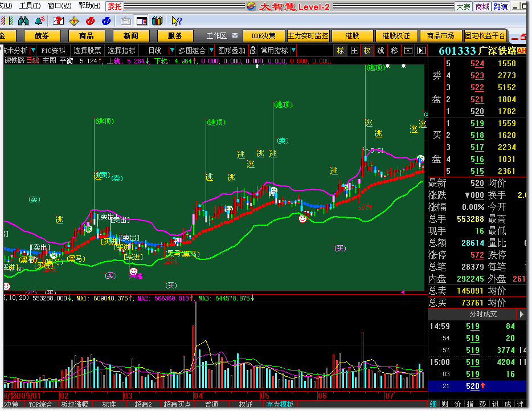This screenshot has height=411, width=532.
Task: Click the binoculars search icon
Action: tap(23, 21)
